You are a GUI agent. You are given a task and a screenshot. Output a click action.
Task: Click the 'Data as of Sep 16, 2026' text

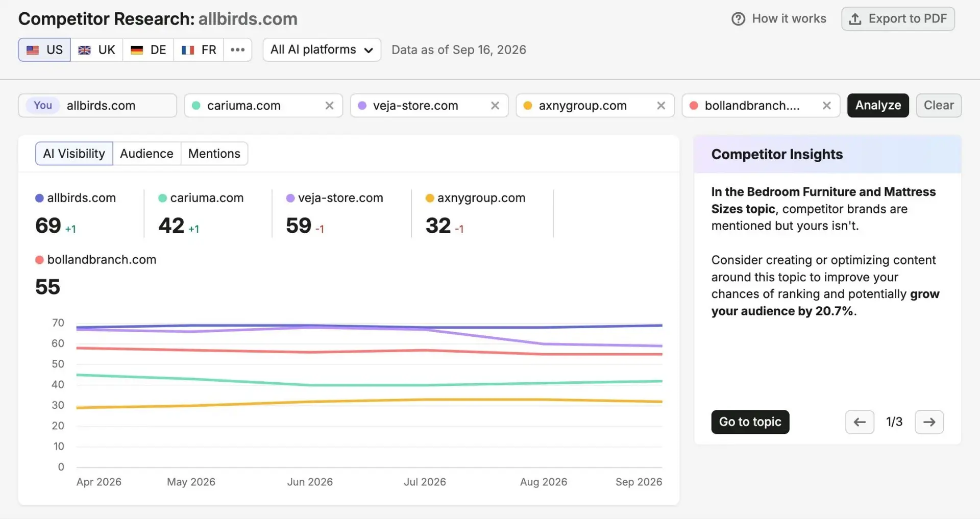[x=459, y=50]
